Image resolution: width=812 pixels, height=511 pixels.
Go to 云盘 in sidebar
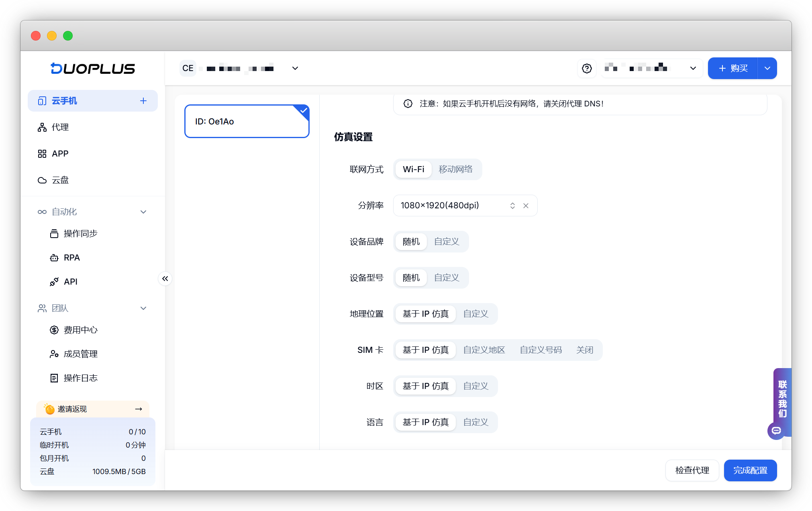(60, 180)
